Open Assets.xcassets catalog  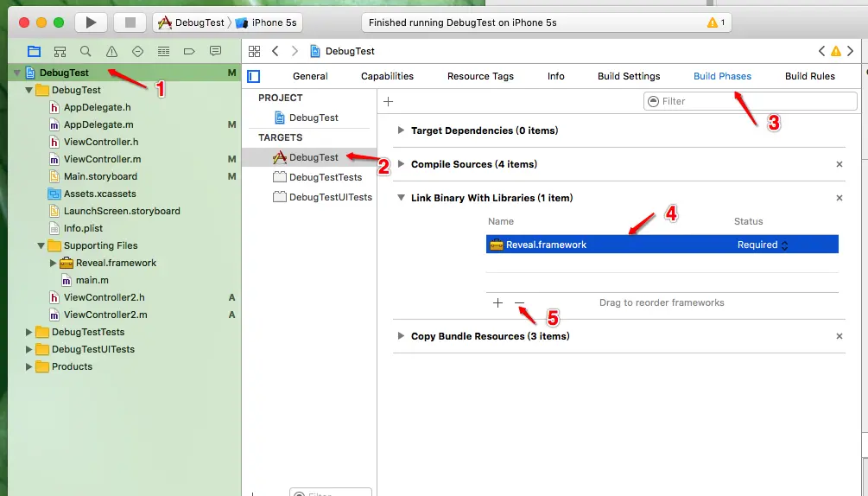pyautogui.click(x=92, y=194)
